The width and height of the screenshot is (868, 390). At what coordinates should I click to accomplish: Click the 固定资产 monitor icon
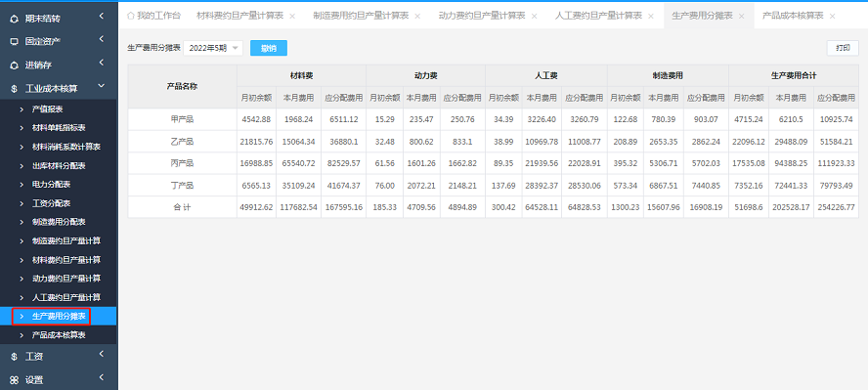tap(15, 41)
